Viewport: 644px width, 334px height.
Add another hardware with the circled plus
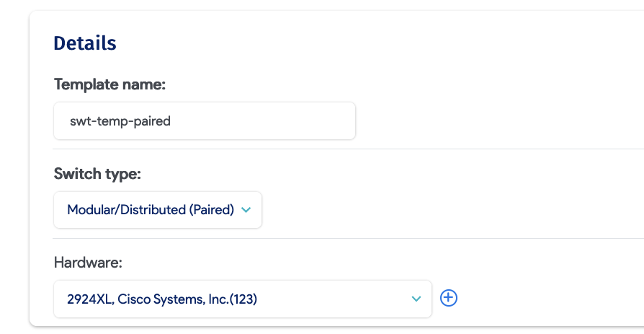click(449, 298)
